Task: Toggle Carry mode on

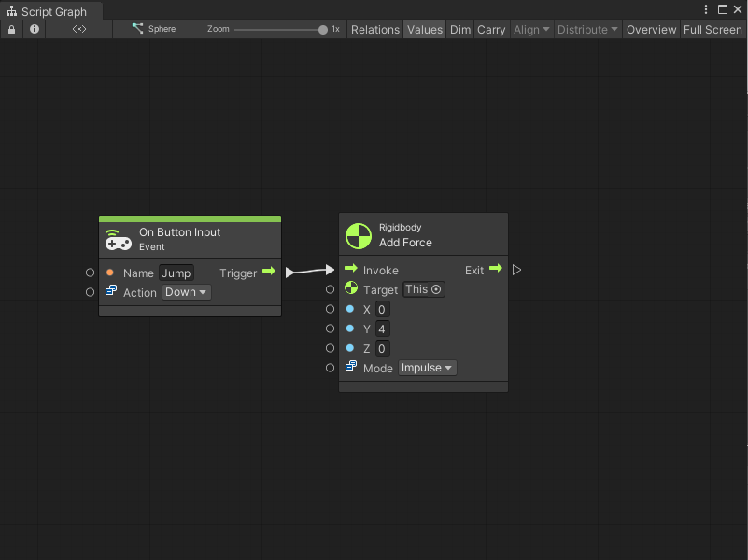Action: tap(491, 29)
